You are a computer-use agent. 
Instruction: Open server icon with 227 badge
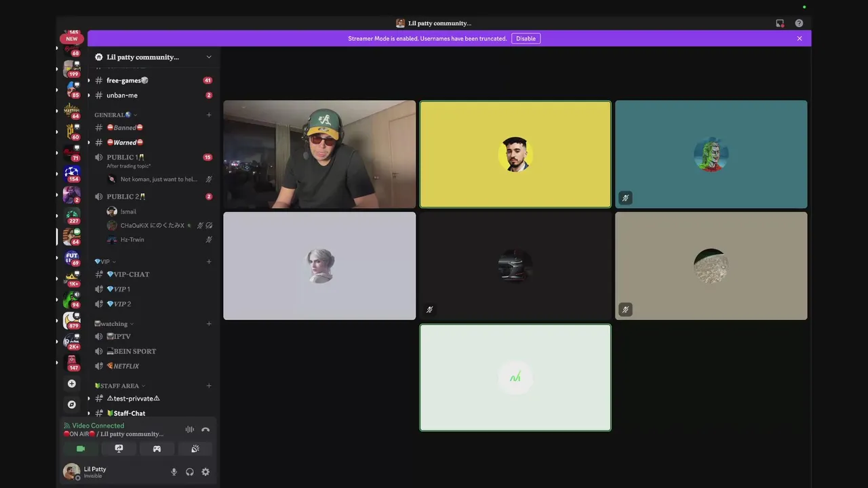coord(72,216)
